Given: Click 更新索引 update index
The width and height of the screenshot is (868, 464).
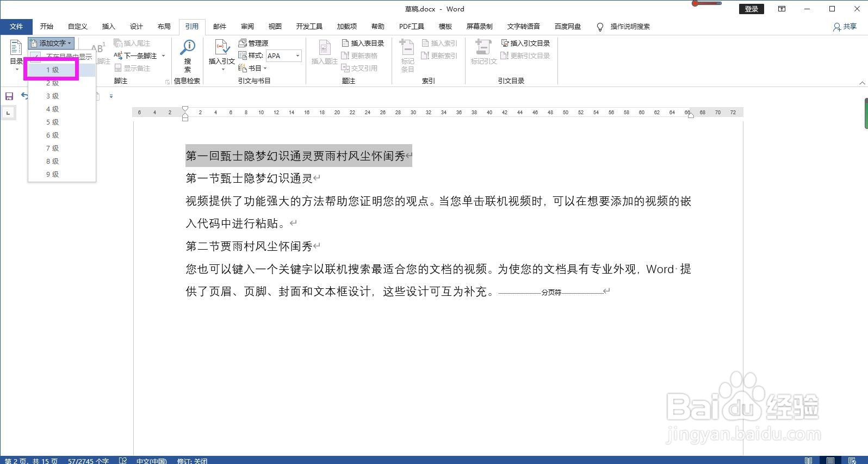Looking at the screenshot, I should click(x=439, y=55).
